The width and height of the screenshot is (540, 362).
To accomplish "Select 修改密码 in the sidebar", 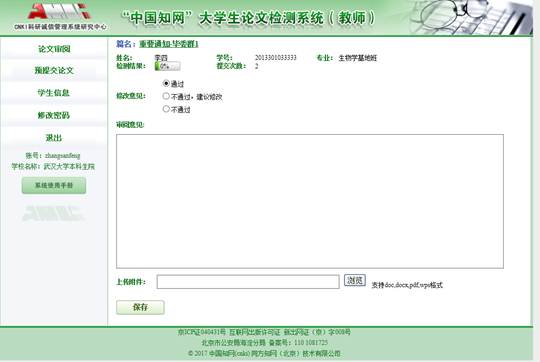I will (54, 115).
